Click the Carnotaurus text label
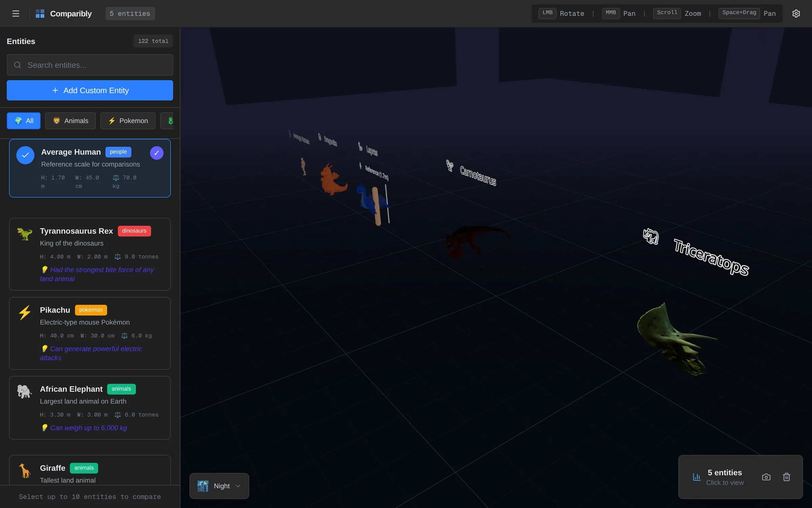Viewport: 812px width, 508px height. (x=478, y=176)
